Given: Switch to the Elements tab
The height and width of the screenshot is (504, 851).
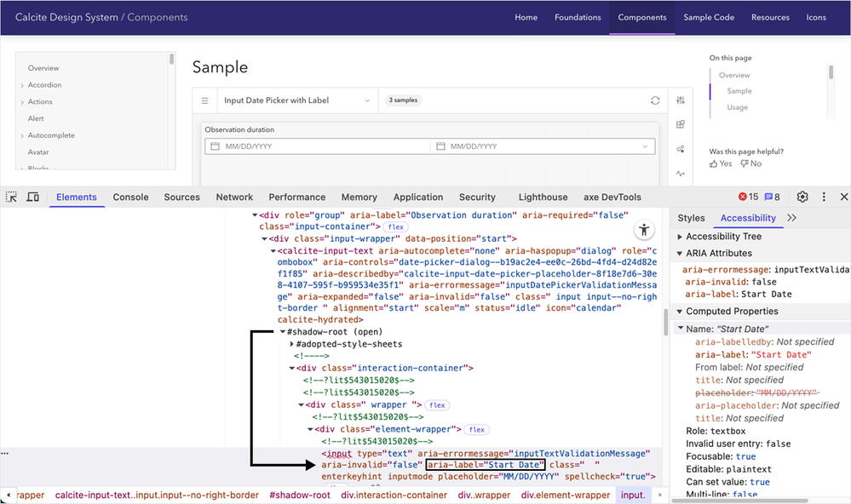Looking at the screenshot, I should pyautogui.click(x=77, y=197).
